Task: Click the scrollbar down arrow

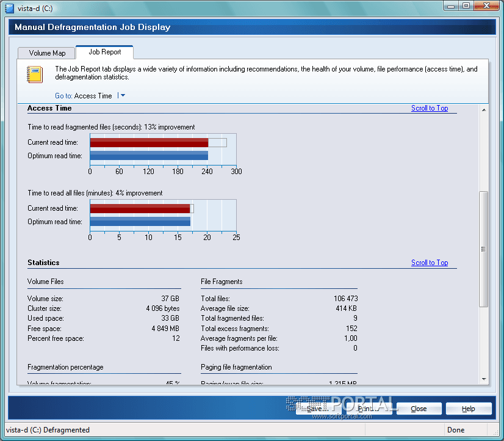Action: click(484, 379)
